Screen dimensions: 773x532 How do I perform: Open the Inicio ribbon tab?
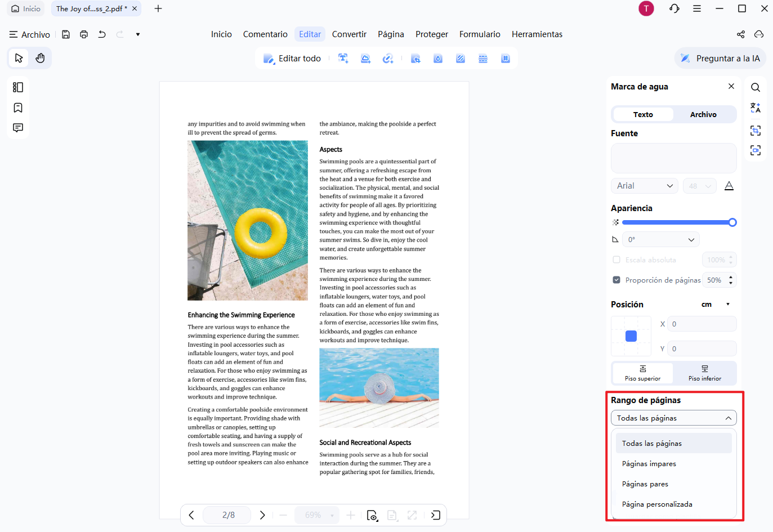point(221,34)
